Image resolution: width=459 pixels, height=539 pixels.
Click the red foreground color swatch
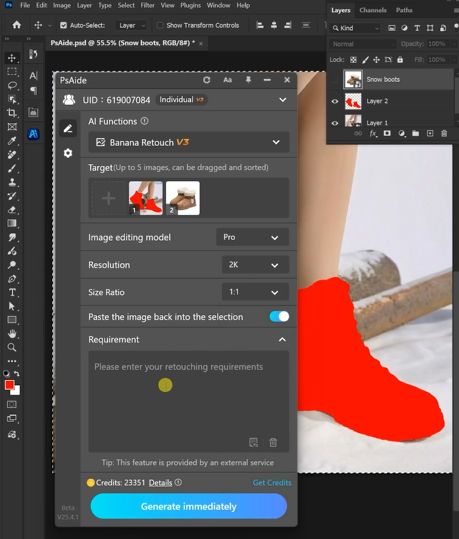tap(9, 385)
